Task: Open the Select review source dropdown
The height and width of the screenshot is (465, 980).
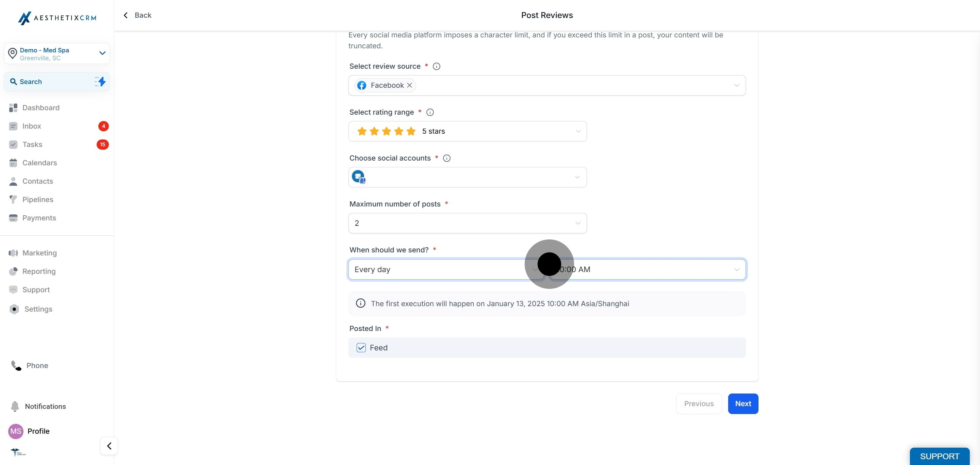Action: click(x=547, y=85)
